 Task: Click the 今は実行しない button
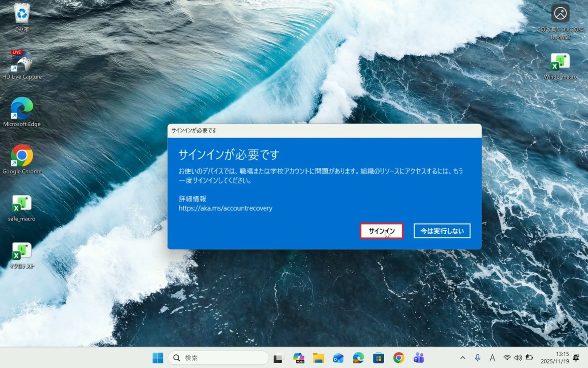pyautogui.click(x=442, y=231)
